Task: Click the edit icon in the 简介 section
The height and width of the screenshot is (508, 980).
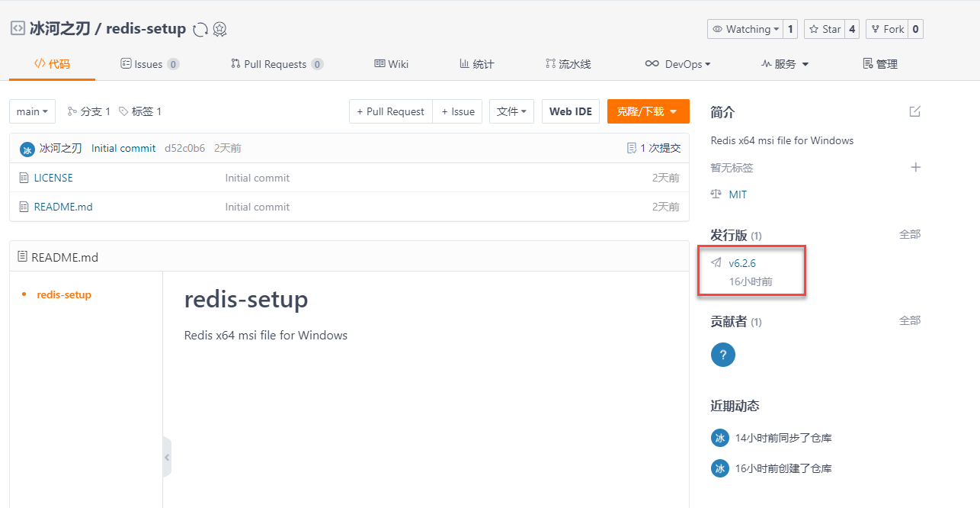Action: 914,112
